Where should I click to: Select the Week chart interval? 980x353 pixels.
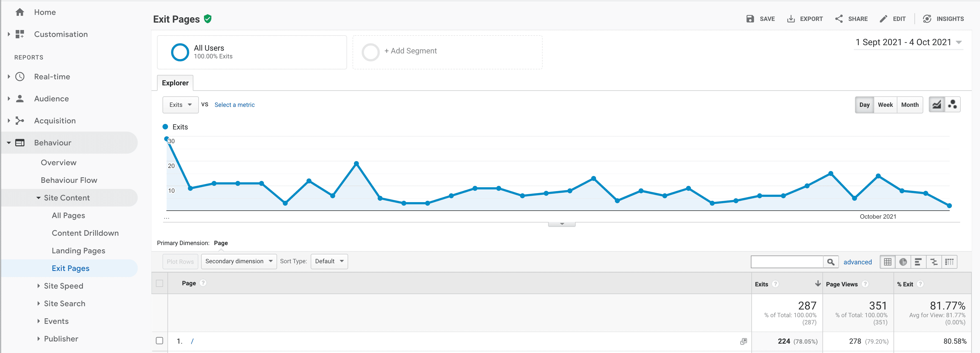(885, 105)
